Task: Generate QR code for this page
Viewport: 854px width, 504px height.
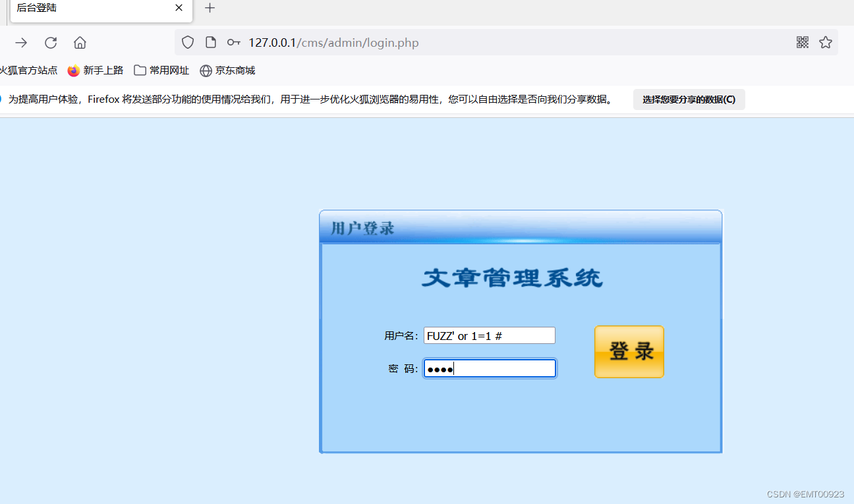Action: (x=802, y=42)
